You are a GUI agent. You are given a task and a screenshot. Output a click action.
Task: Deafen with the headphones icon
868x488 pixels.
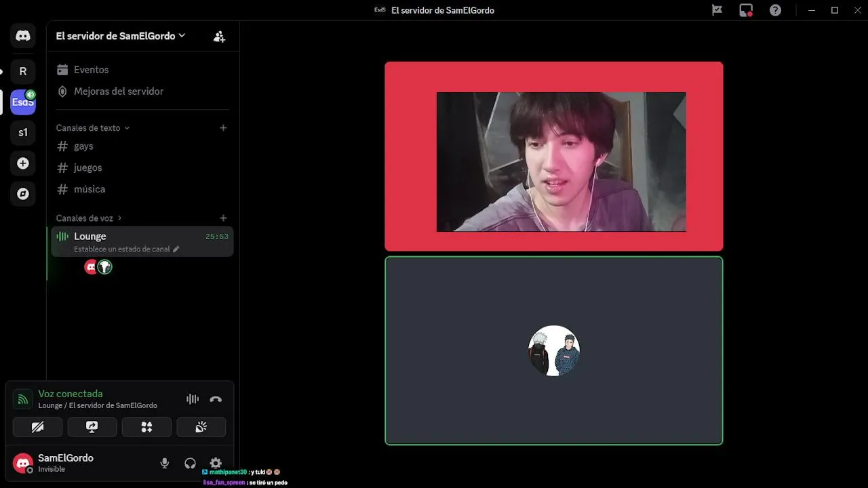190,464
